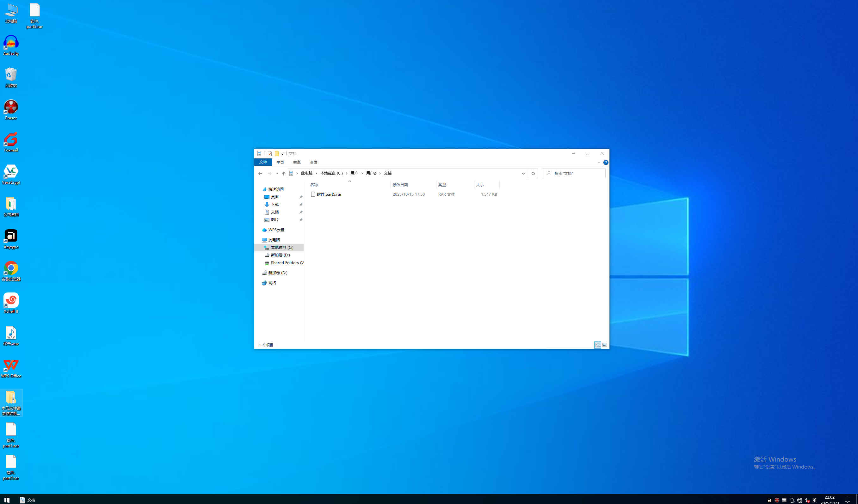The height and width of the screenshot is (504, 858).
Task: Click the Properties quick access icon
Action: point(270,153)
